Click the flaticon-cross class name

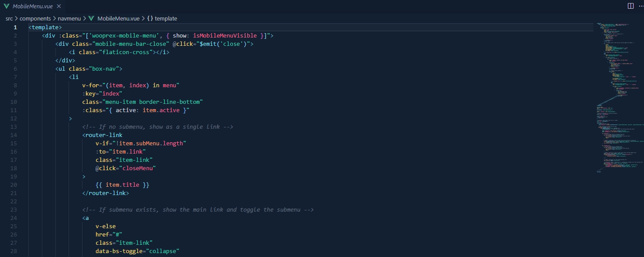click(128, 52)
